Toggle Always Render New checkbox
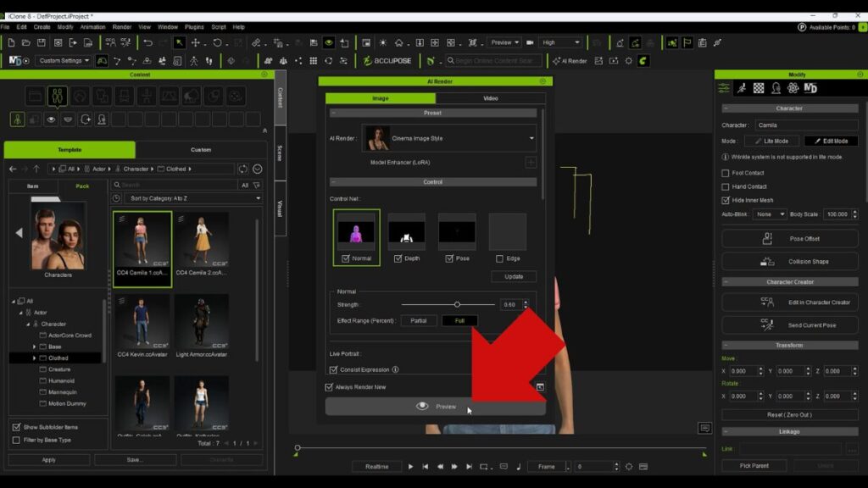Image resolution: width=868 pixels, height=488 pixels. [329, 386]
